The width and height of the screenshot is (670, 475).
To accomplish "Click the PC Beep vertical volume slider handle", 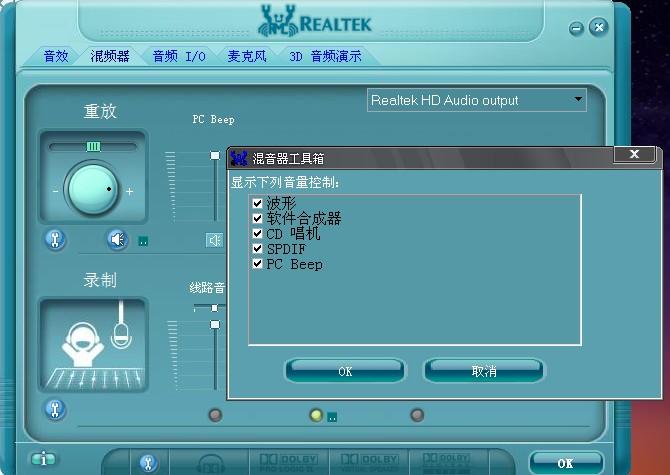I will (215, 155).
